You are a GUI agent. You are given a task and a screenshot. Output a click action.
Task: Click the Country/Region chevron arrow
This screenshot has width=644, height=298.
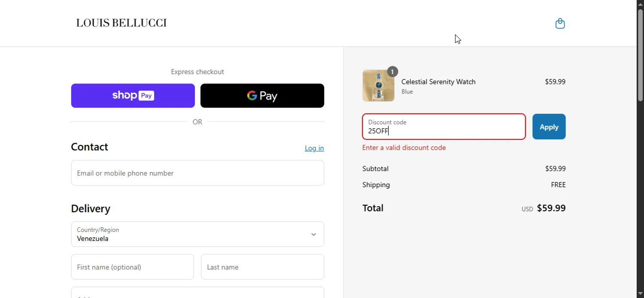[313, 235]
